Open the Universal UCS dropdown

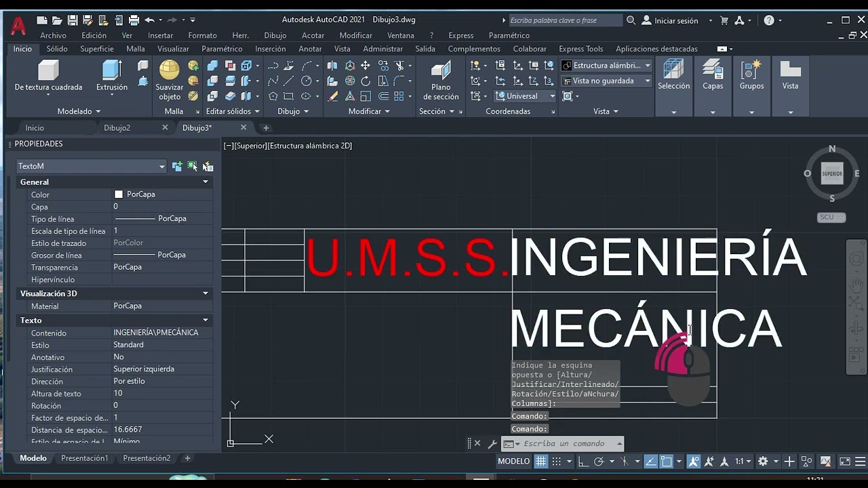click(x=526, y=96)
